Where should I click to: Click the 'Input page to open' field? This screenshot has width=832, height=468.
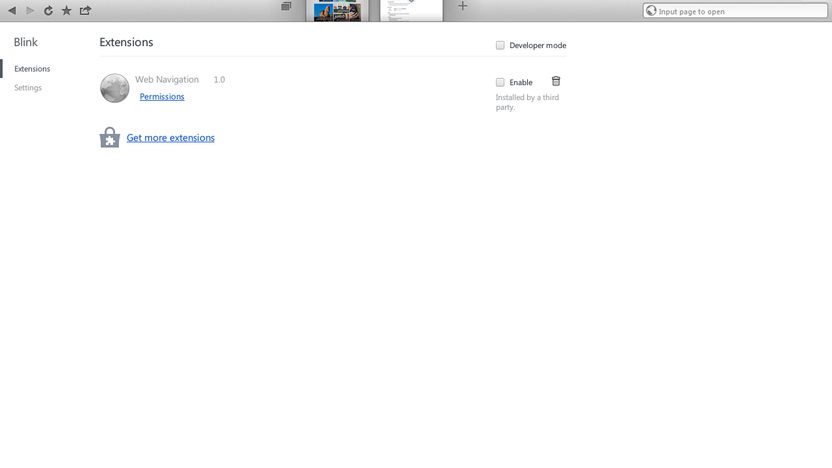735,11
